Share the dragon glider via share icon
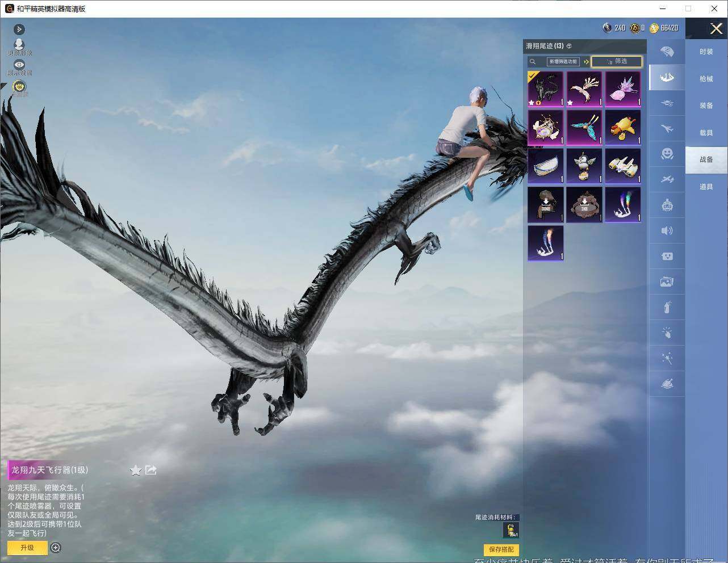728x563 pixels. click(x=151, y=470)
